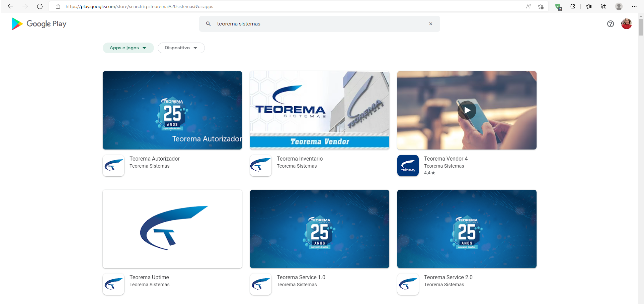Click Teorema Service 1.0 app icon
644x304 pixels.
pyautogui.click(x=261, y=284)
